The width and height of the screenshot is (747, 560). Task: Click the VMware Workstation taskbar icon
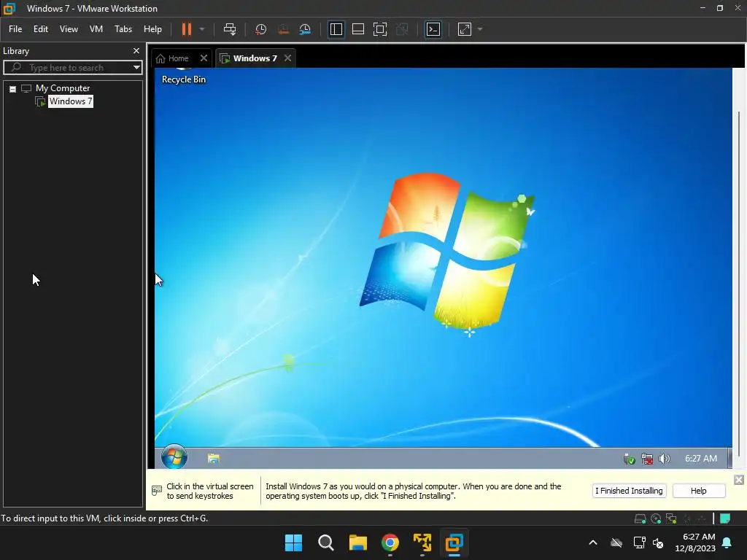click(454, 542)
